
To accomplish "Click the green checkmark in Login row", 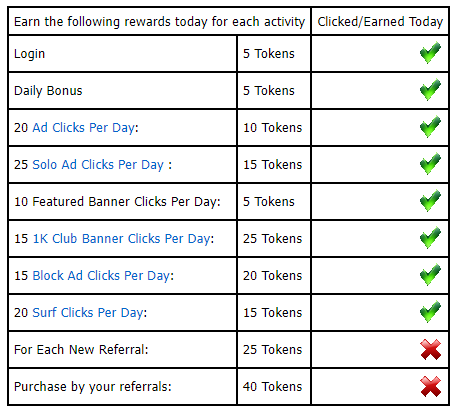I will 430,53.
